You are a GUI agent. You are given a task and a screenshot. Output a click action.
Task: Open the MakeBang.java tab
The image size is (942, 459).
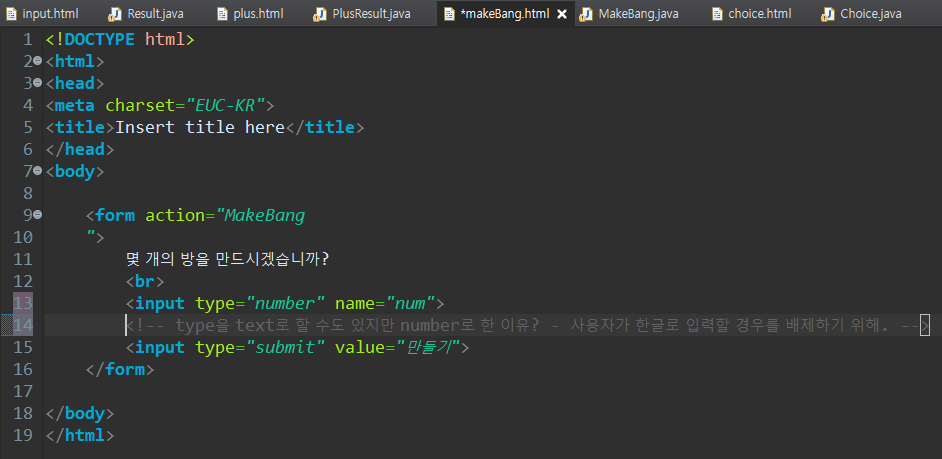629,13
